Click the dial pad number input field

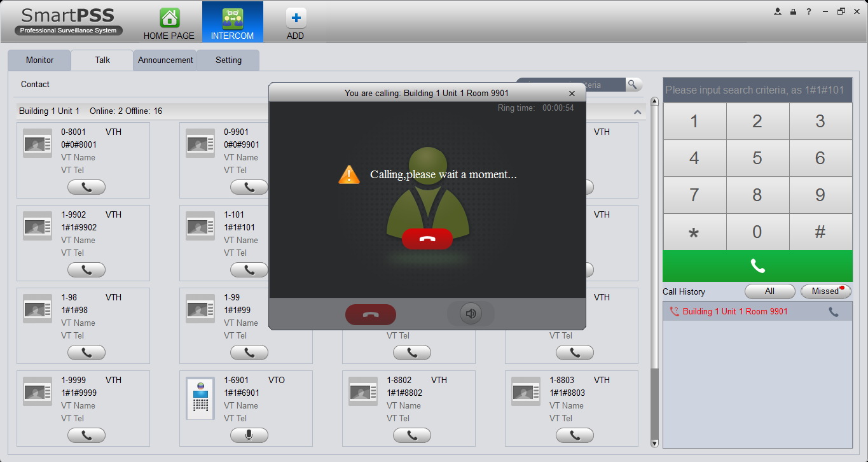click(x=757, y=90)
